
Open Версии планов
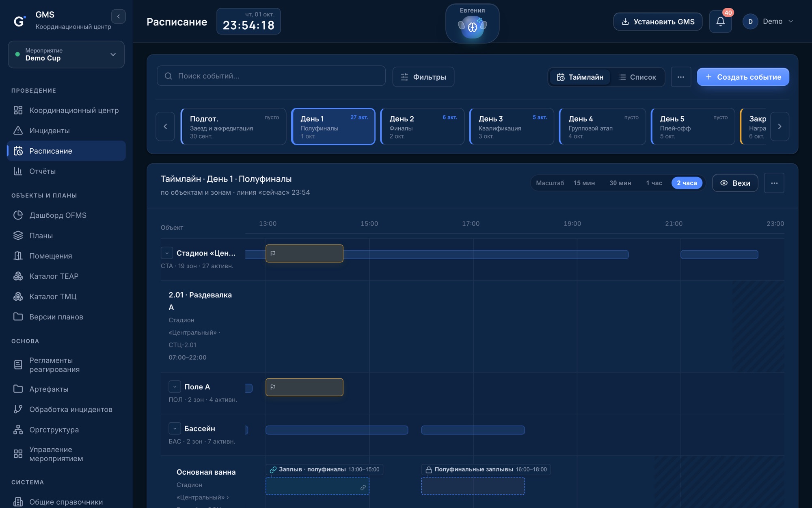(67, 317)
